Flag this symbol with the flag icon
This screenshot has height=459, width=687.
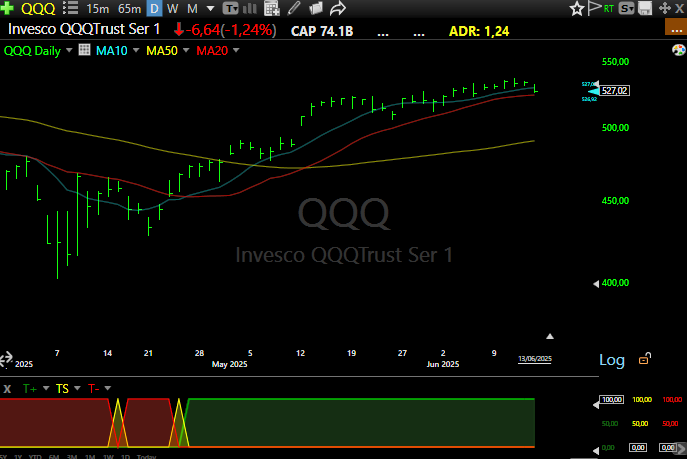595,8
